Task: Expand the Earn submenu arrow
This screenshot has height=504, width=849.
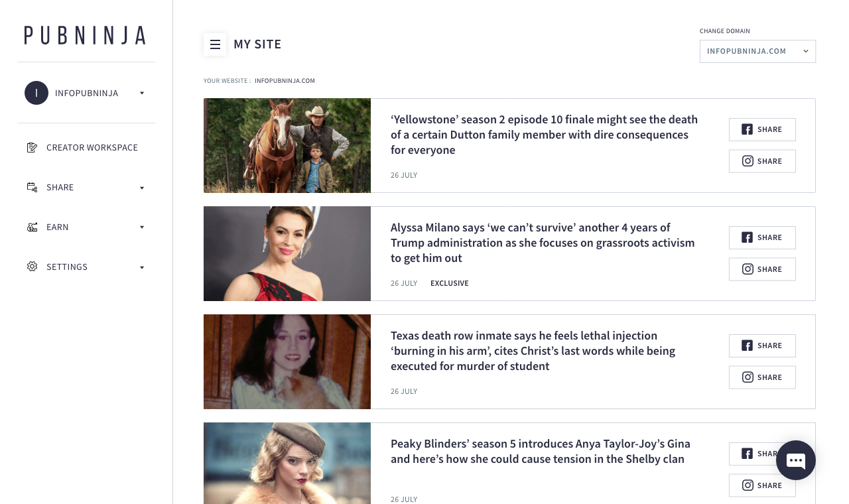Action: pos(142,227)
